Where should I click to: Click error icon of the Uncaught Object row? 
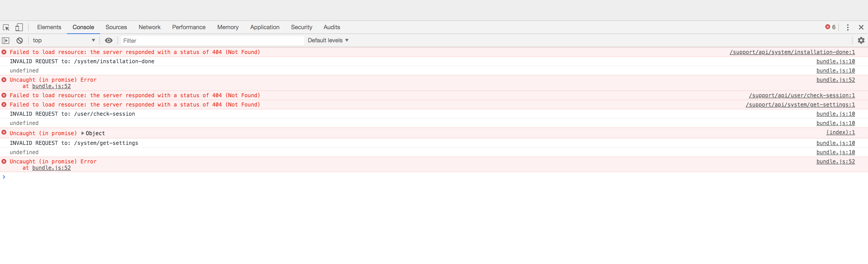pyautogui.click(x=4, y=132)
